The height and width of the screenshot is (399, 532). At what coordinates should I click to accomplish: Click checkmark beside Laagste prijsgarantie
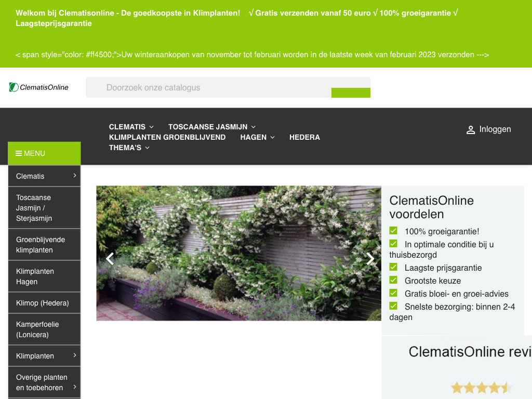[x=393, y=267]
